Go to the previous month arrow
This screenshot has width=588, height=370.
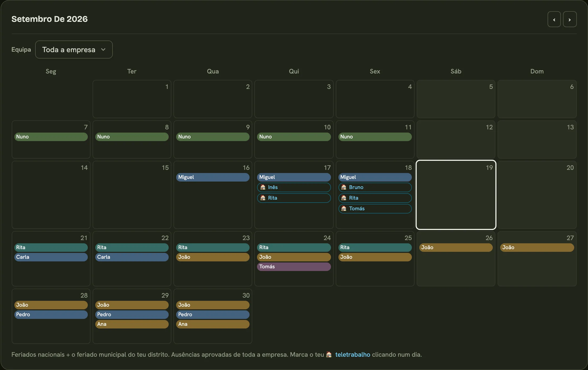click(x=554, y=19)
